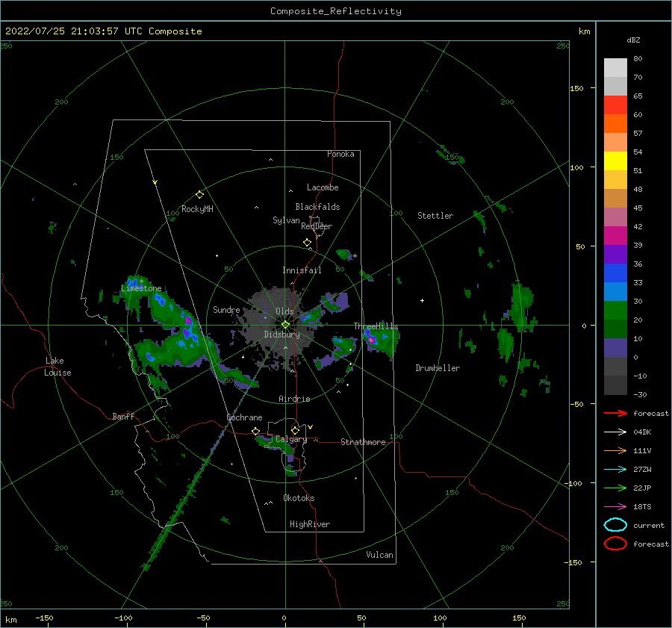Click the yellow radar site marker at Olds
Viewport: 672px width, 628px height.
(x=285, y=325)
